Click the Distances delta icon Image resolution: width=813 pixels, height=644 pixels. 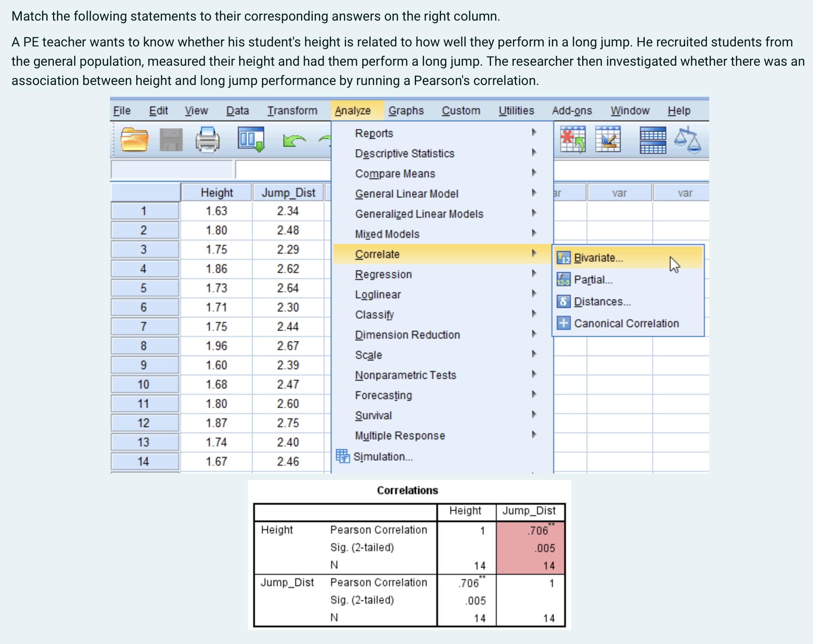563,301
